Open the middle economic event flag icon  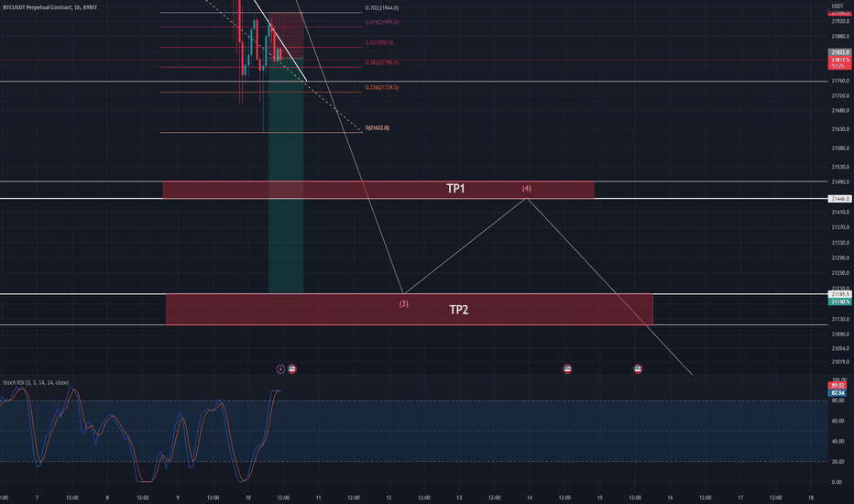[x=567, y=369]
